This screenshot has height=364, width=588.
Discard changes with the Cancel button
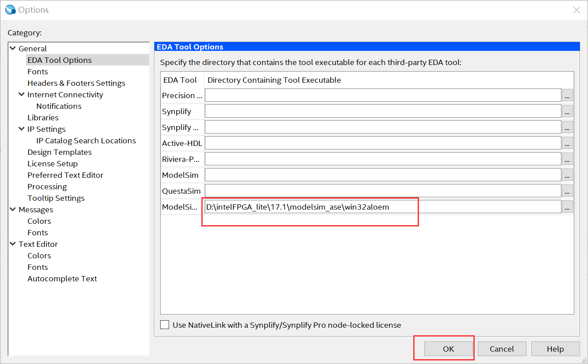click(x=502, y=349)
